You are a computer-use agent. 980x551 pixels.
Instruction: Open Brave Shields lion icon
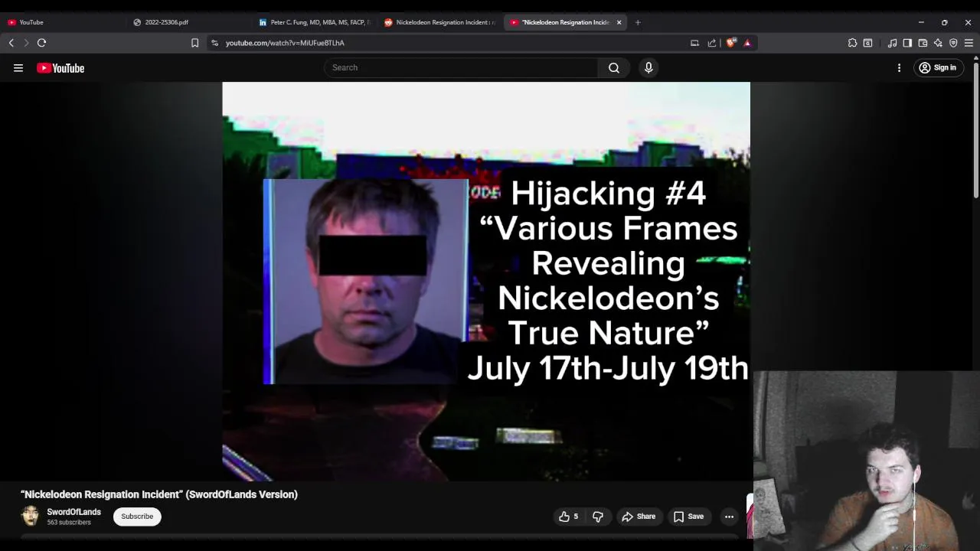[731, 43]
